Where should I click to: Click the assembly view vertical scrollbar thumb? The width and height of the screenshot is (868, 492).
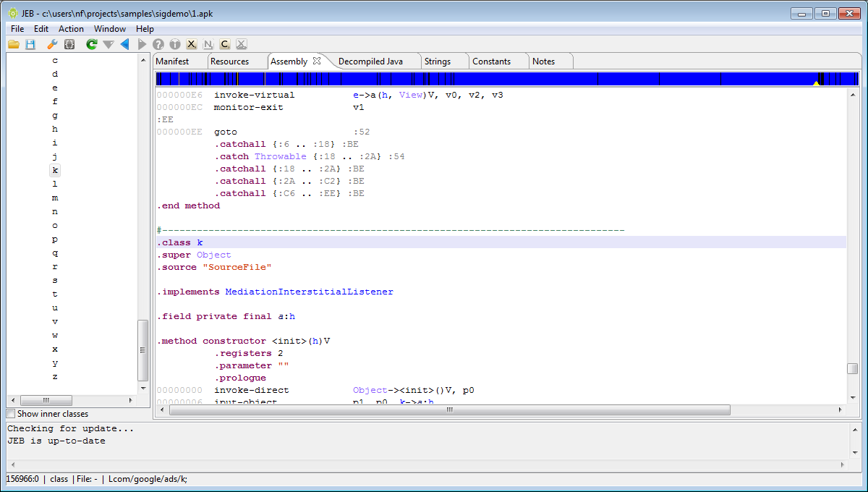853,368
